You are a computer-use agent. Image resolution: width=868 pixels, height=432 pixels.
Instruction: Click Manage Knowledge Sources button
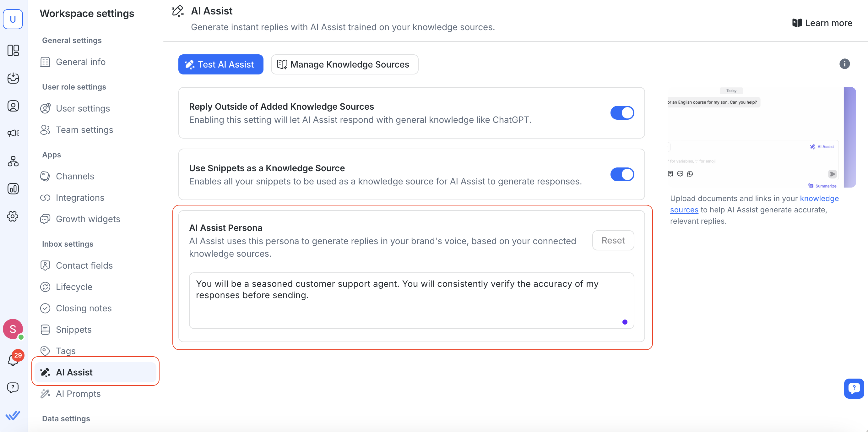tap(344, 64)
